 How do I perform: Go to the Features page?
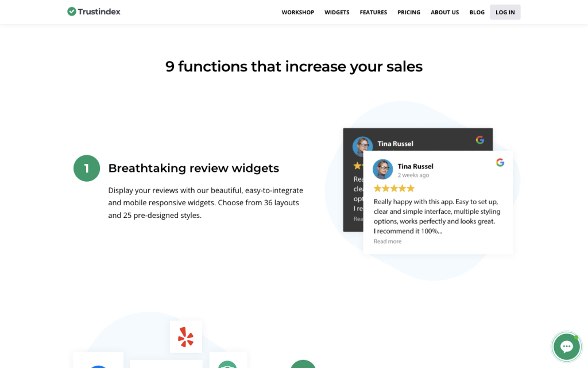(x=373, y=13)
